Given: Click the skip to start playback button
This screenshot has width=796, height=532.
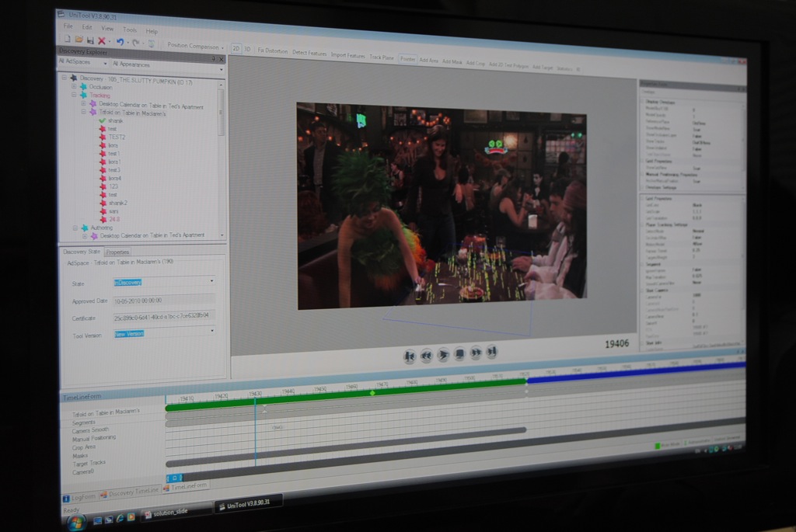Looking at the screenshot, I should [x=409, y=356].
